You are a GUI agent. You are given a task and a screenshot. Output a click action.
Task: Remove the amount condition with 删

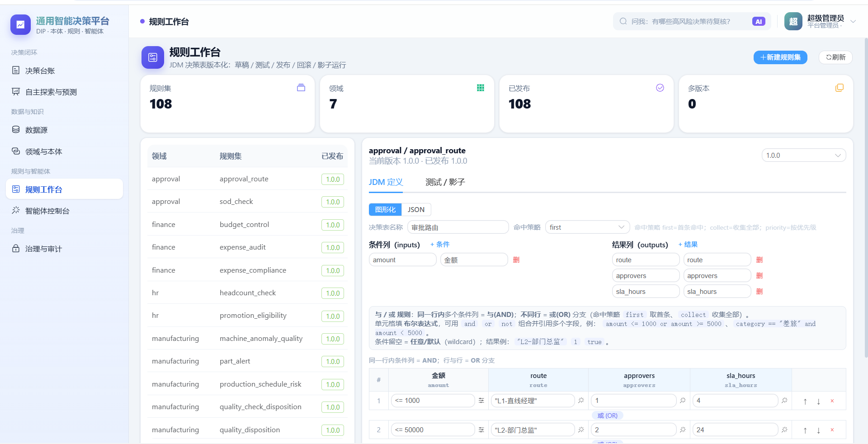coord(516,260)
